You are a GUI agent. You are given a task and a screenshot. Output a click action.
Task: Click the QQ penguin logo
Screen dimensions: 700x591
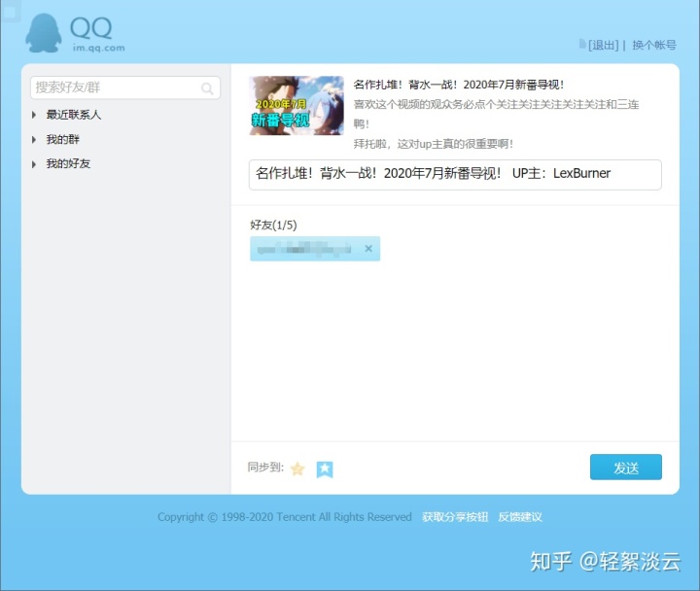44,33
